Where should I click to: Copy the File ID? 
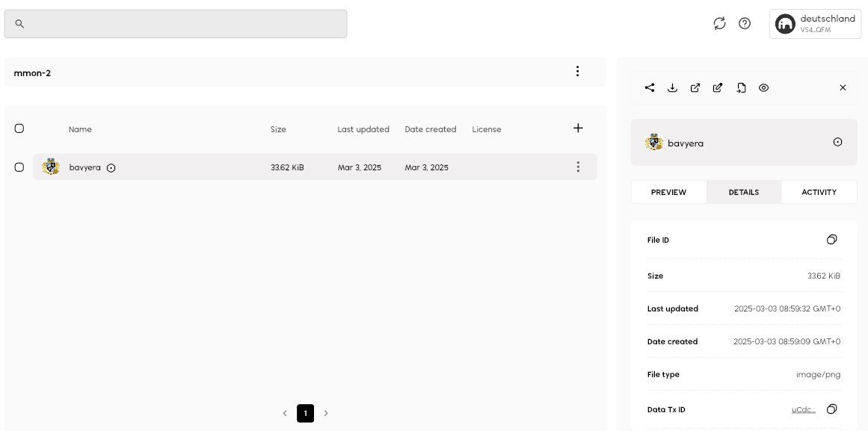pos(831,240)
